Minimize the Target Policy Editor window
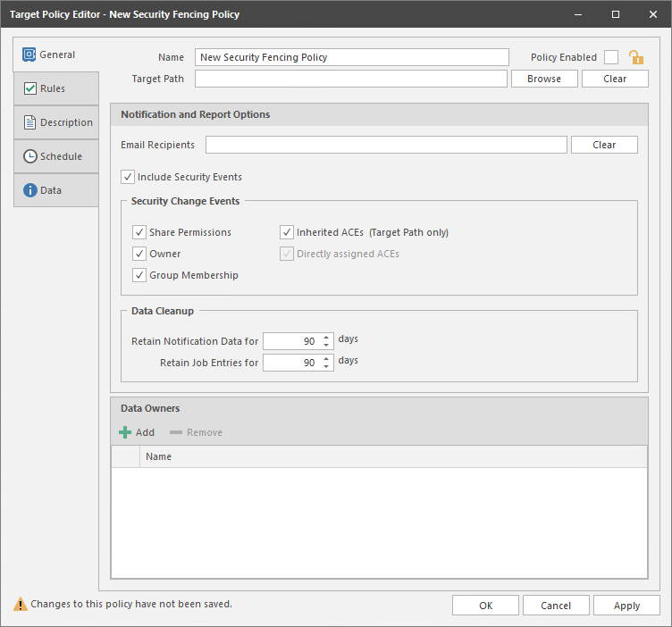This screenshot has width=672, height=627. pos(578,14)
